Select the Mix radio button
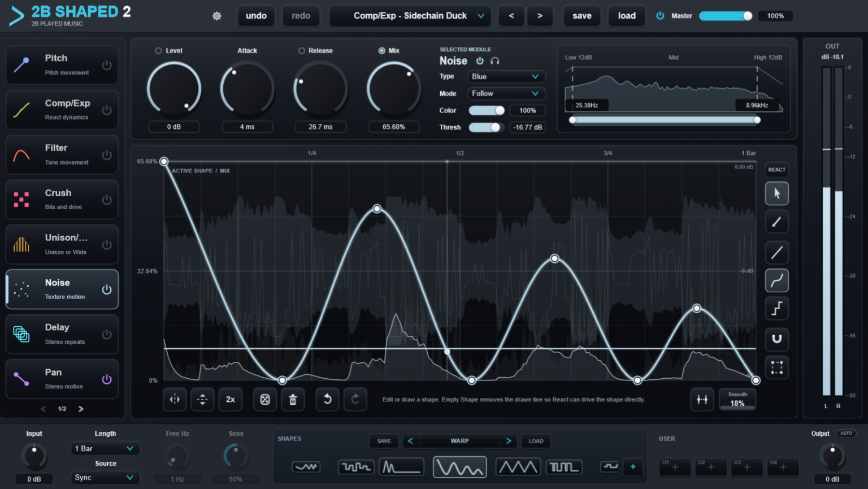Screen dimensions: 868x489 382,51
